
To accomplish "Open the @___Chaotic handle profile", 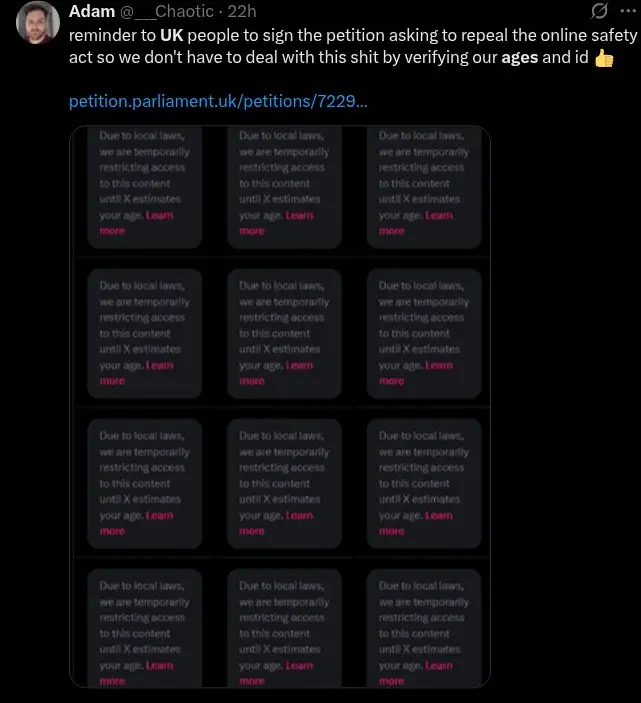I will [x=169, y=11].
